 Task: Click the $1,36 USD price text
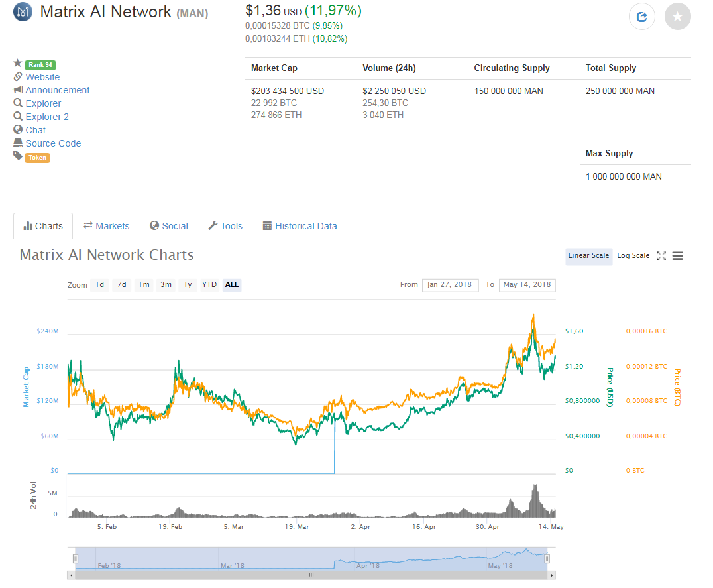[x=273, y=11]
